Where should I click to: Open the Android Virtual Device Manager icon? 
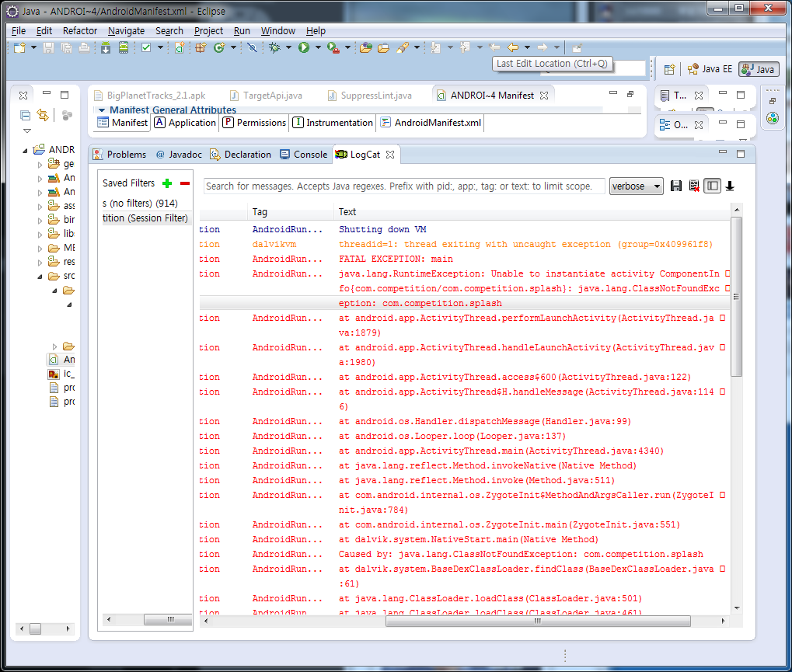click(124, 48)
